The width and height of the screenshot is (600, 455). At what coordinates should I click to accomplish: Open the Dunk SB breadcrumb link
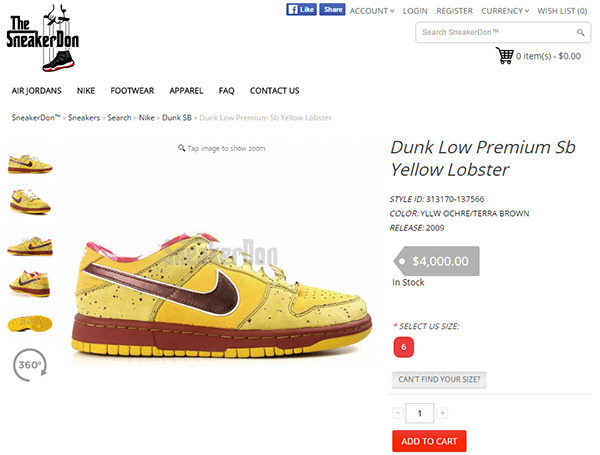pos(176,117)
